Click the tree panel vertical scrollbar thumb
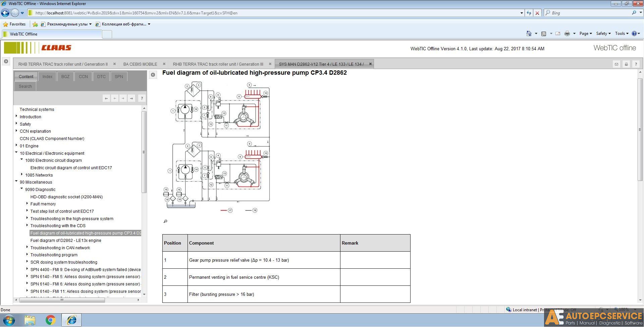Viewport: 644px width, 327px height. tap(144, 152)
